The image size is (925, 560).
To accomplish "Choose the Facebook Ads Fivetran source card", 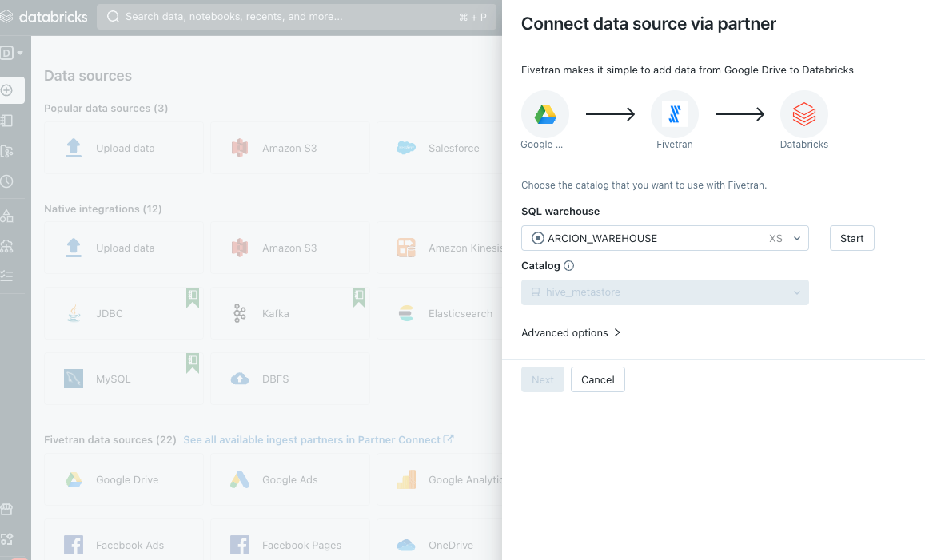I will click(x=124, y=540).
